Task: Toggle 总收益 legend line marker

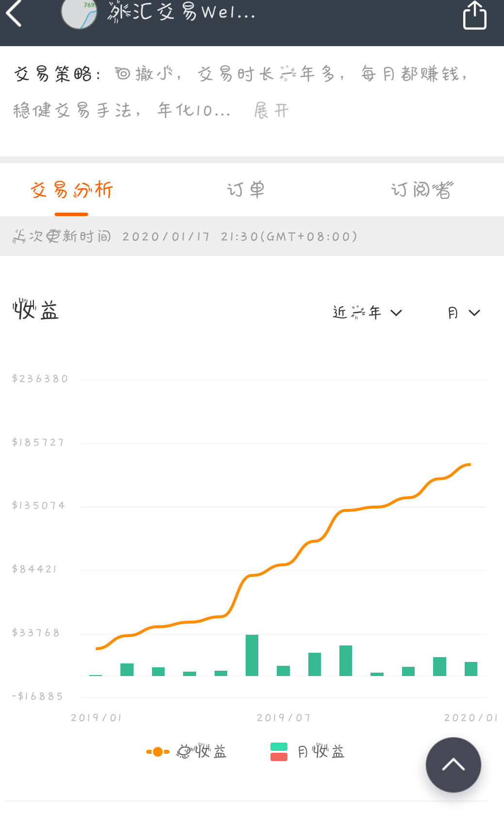Action: point(158,752)
